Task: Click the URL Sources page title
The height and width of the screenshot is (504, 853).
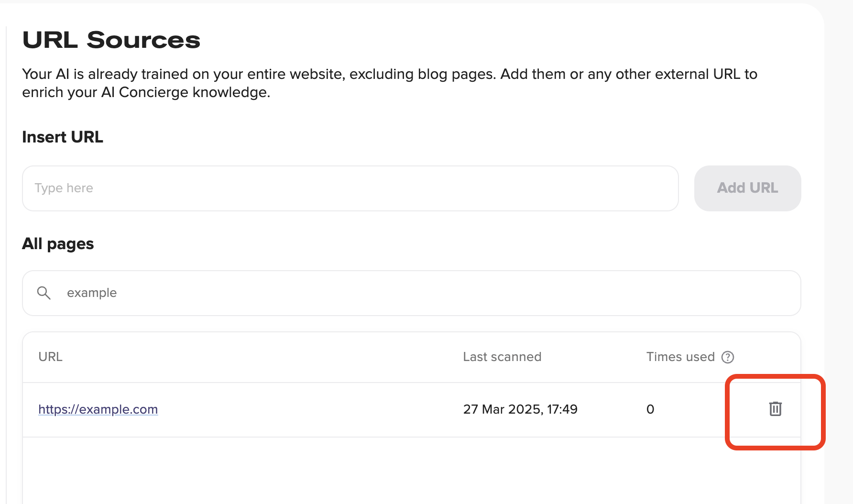Action: pyautogui.click(x=111, y=40)
